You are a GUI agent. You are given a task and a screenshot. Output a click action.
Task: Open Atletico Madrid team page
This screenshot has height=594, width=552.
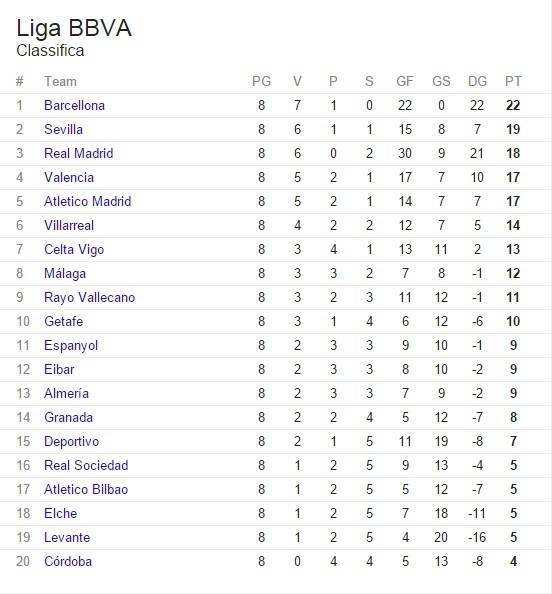point(88,202)
